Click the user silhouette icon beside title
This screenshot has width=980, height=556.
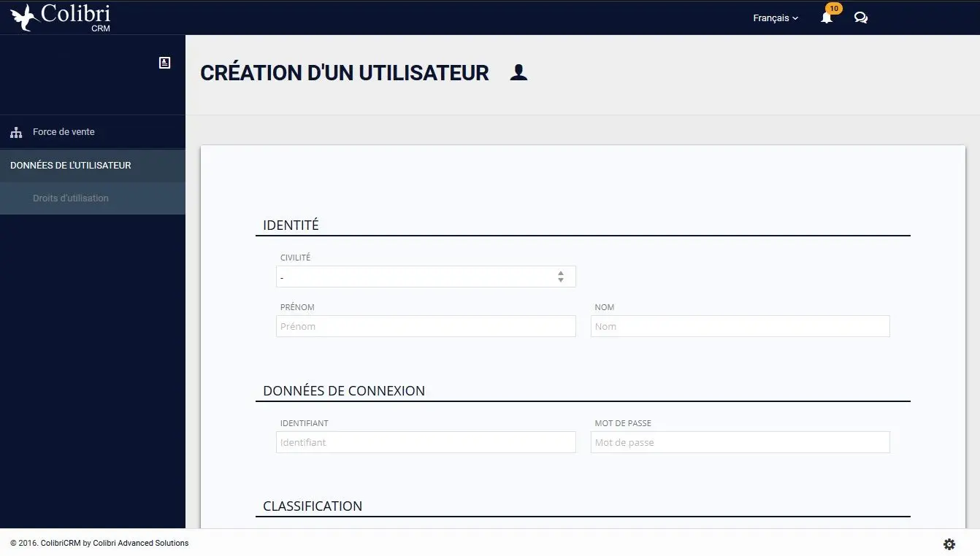(518, 72)
